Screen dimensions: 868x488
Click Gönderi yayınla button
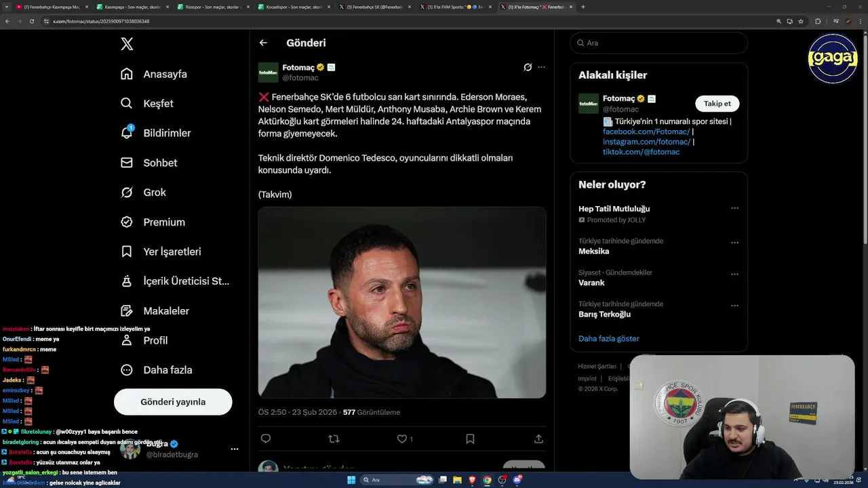click(173, 402)
